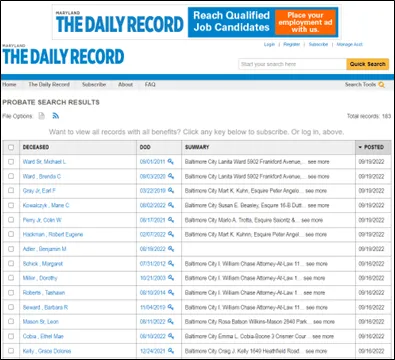The width and height of the screenshot is (395, 360).
Task: Toggle the select-all checkbox in table header
Action: pyautogui.click(x=11, y=147)
